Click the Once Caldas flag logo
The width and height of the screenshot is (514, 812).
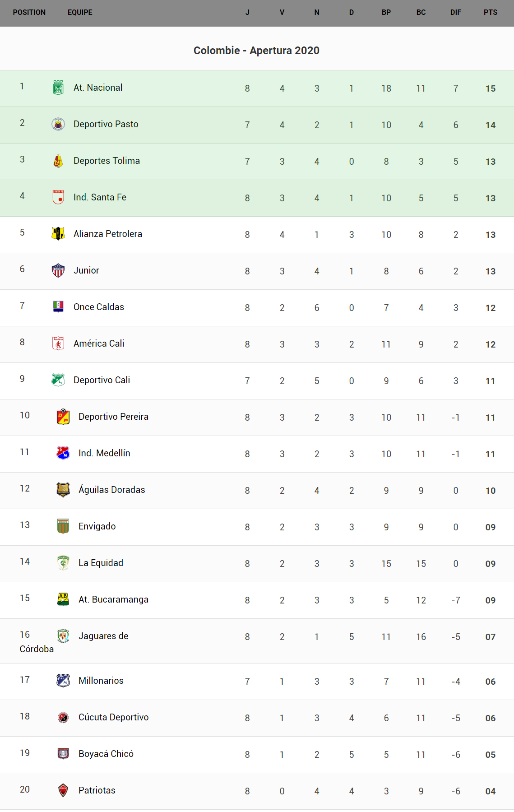[x=58, y=307]
